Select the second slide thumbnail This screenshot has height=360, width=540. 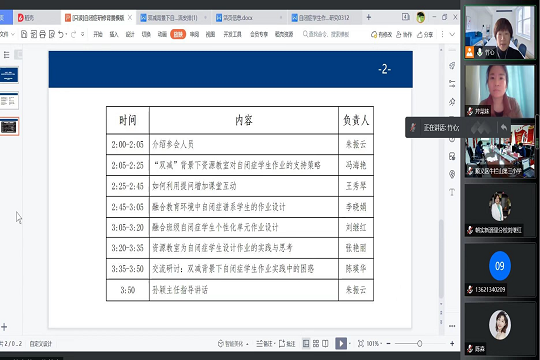(x=9, y=101)
